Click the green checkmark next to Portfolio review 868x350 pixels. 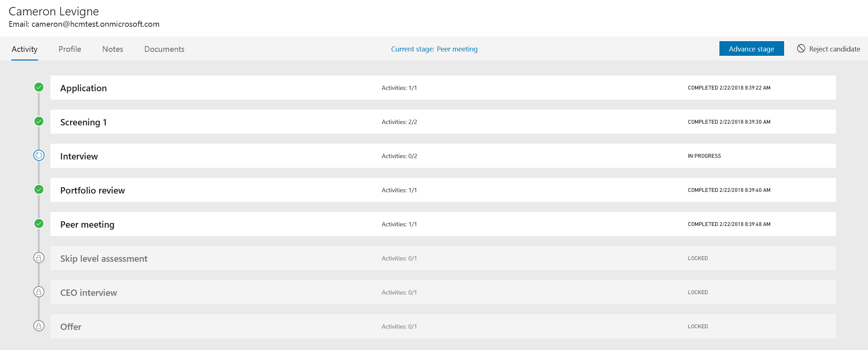click(39, 190)
